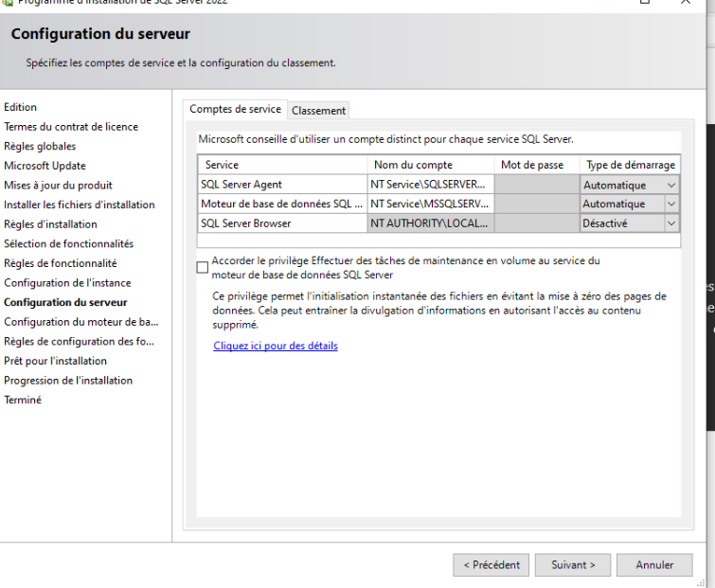The width and height of the screenshot is (715, 588).
Task: Click the Service column header
Action: point(282,165)
